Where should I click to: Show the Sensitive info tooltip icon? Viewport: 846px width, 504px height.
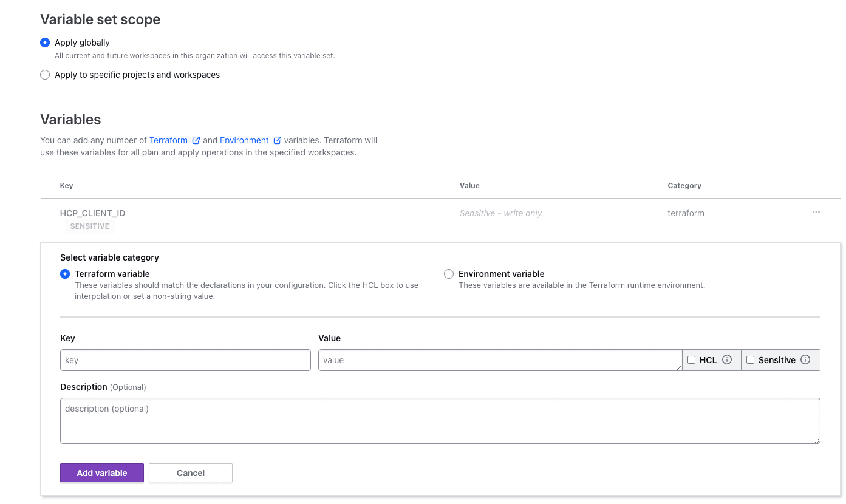[x=805, y=359]
